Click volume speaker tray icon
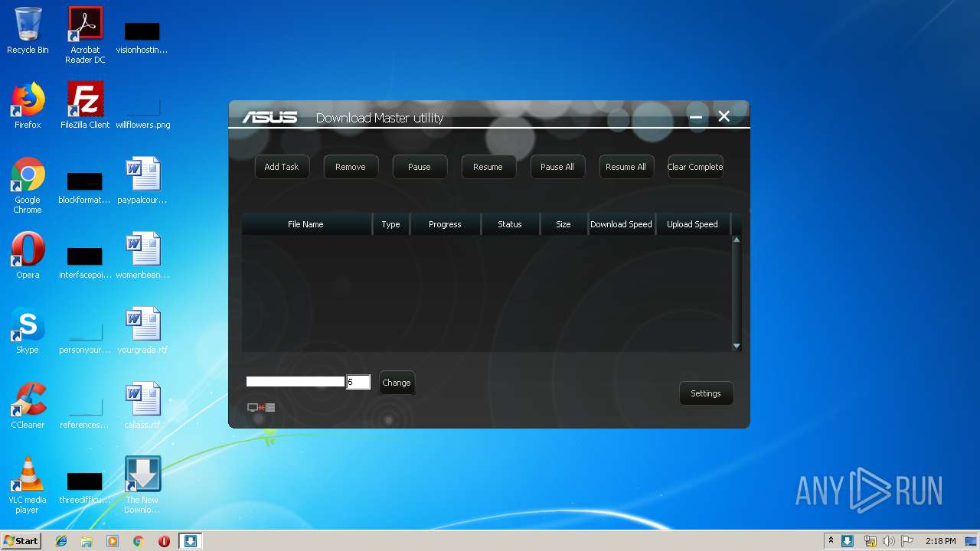 click(x=888, y=541)
